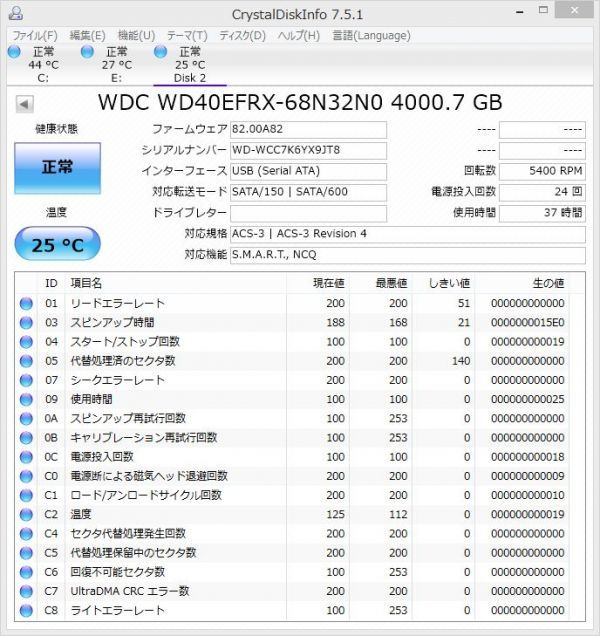Click the empty drive letter field

point(308,213)
